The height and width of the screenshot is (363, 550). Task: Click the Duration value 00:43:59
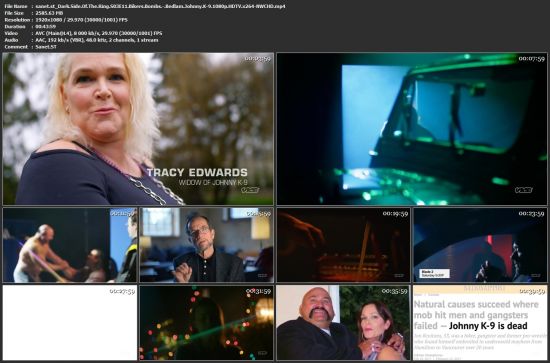pyautogui.click(x=45, y=26)
